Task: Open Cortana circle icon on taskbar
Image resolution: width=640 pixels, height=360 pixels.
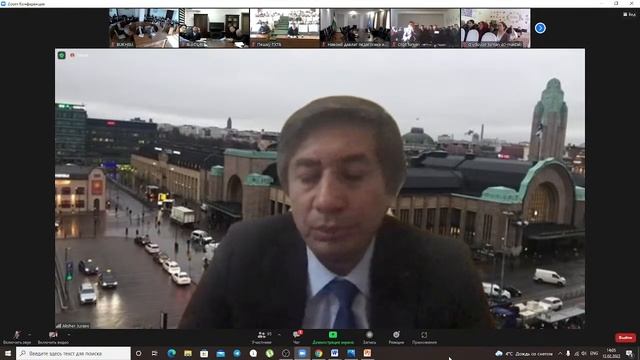Action: (x=138, y=353)
